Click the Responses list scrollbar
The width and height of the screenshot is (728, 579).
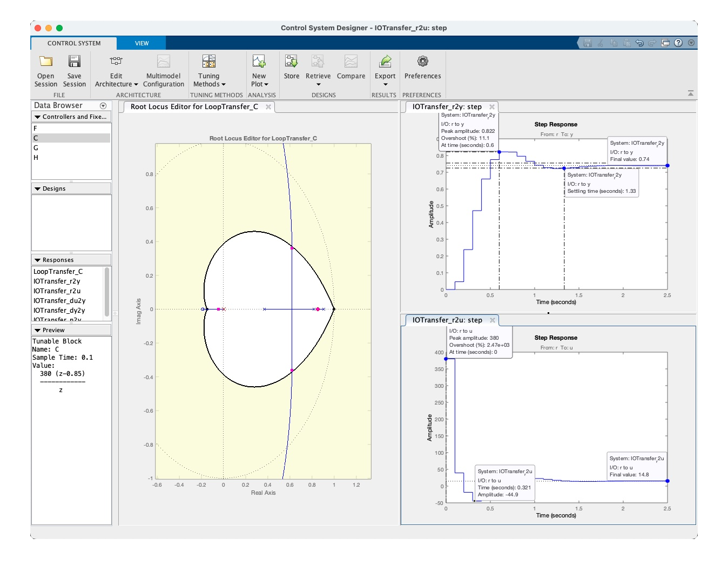107,292
